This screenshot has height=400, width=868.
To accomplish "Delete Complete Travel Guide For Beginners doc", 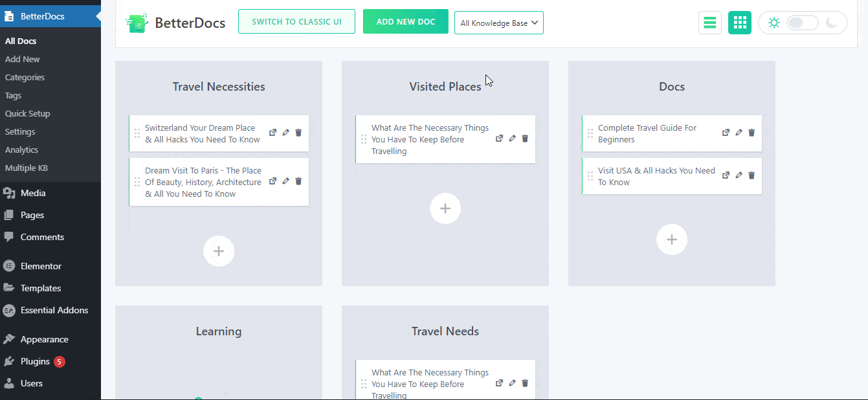I will 751,133.
